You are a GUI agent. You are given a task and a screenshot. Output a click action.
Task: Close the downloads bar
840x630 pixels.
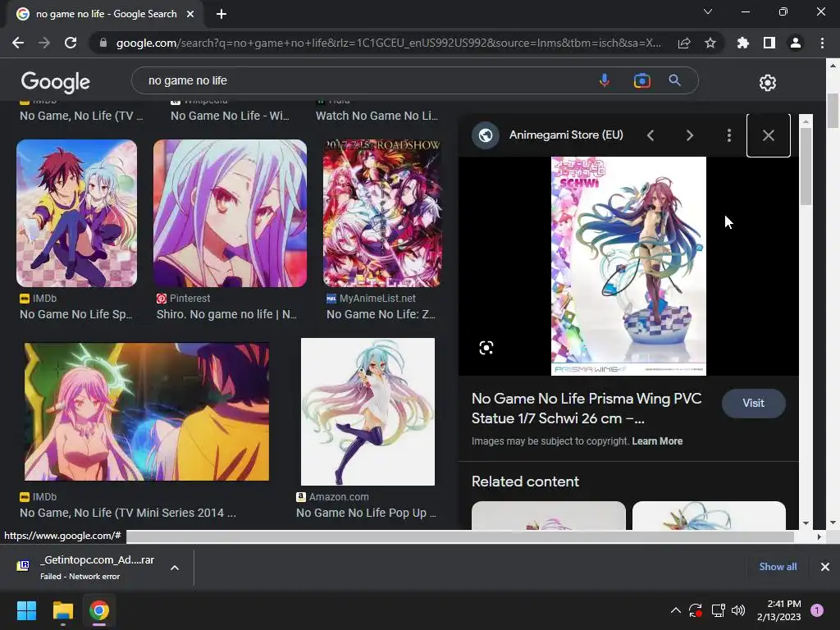(x=824, y=567)
